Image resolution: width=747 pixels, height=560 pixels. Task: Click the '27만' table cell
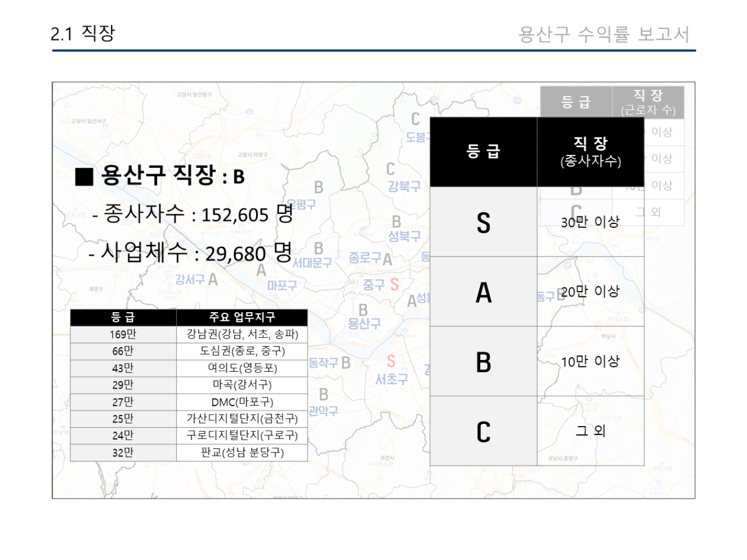tap(123, 402)
